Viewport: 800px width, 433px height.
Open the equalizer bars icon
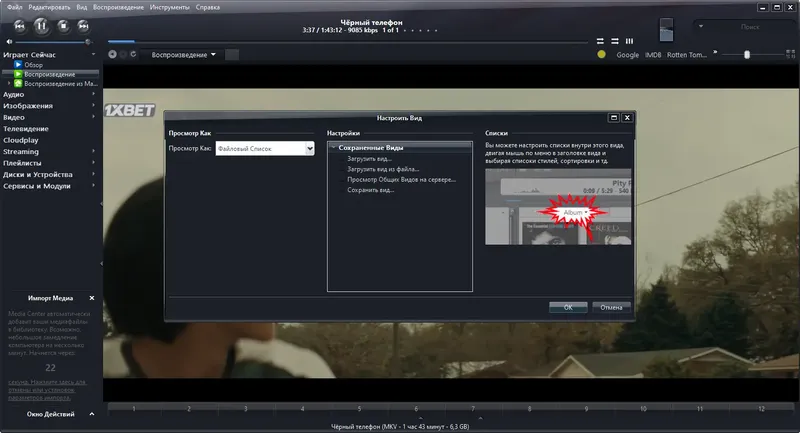(x=630, y=41)
